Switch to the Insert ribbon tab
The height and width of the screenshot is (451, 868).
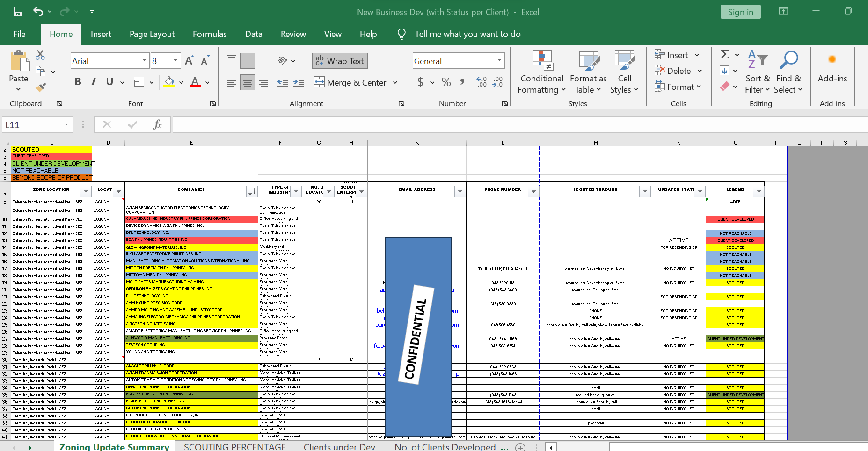tap(101, 34)
